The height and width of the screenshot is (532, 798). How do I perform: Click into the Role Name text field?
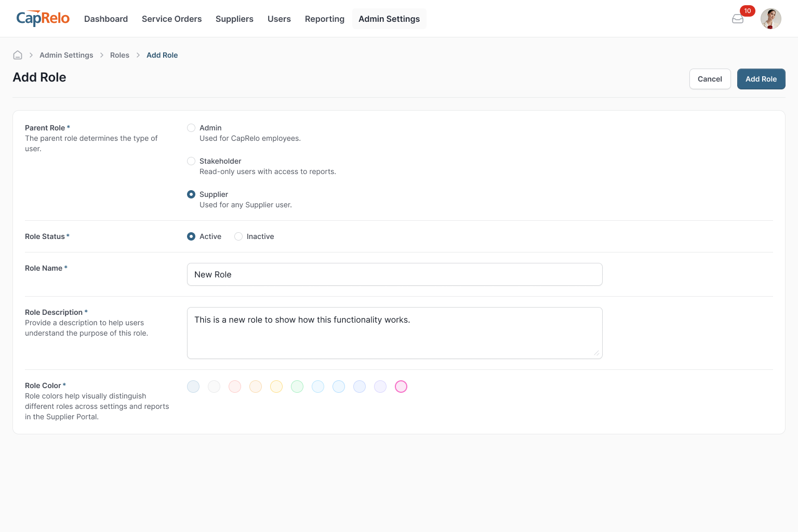(x=394, y=274)
